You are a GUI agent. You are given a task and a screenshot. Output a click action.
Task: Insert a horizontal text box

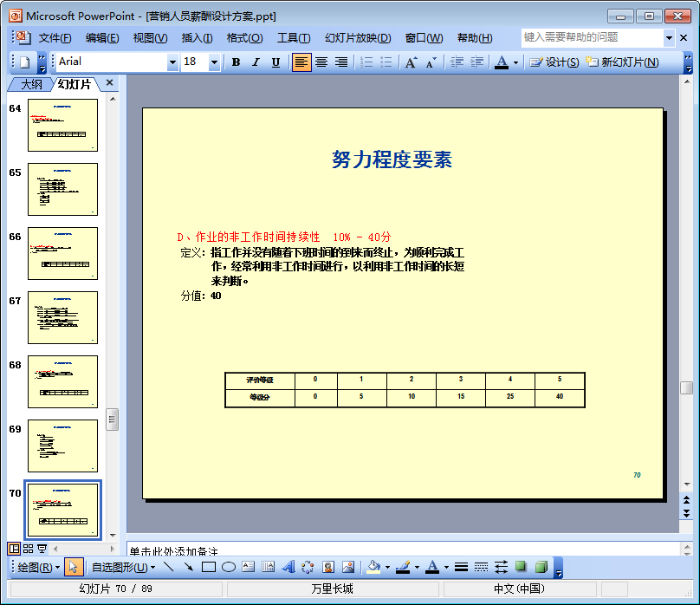pos(249,568)
